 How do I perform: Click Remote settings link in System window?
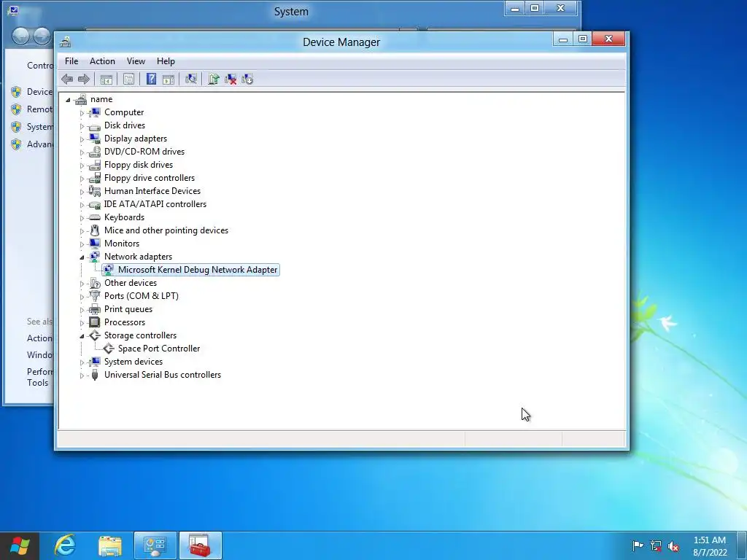point(39,109)
